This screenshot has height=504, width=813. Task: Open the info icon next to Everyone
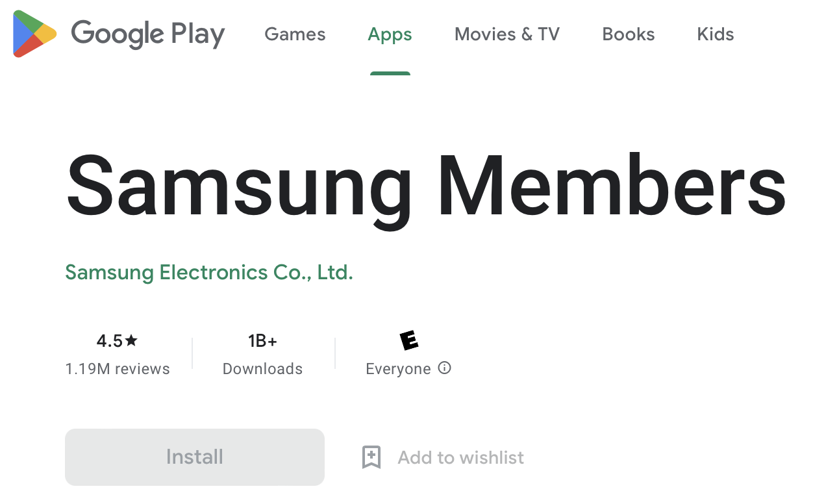(x=444, y=368)
